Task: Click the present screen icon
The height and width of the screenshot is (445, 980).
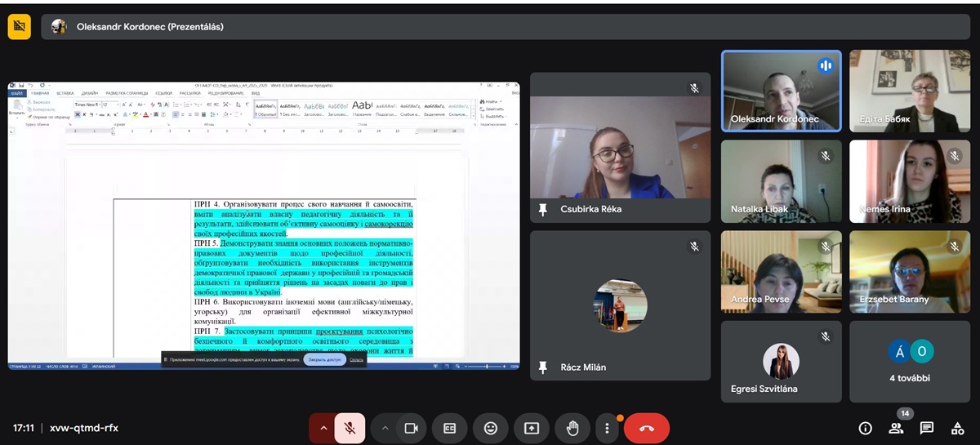Action: (x=532, y=428)
